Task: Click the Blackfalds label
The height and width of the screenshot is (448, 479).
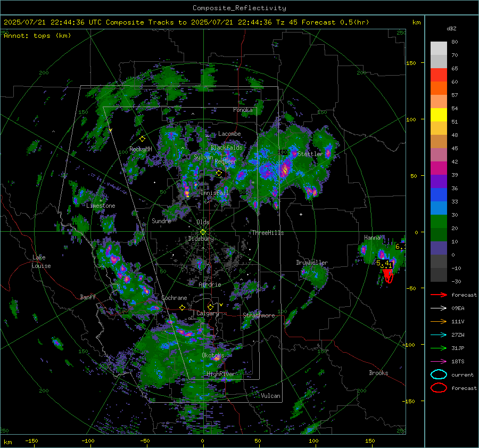Action: [226, 148]
